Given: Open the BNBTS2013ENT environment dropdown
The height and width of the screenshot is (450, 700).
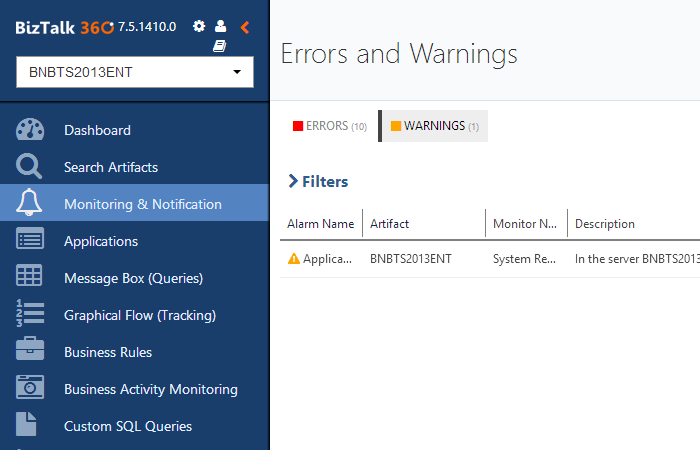Looking at the screenshot, I should 135,73.
